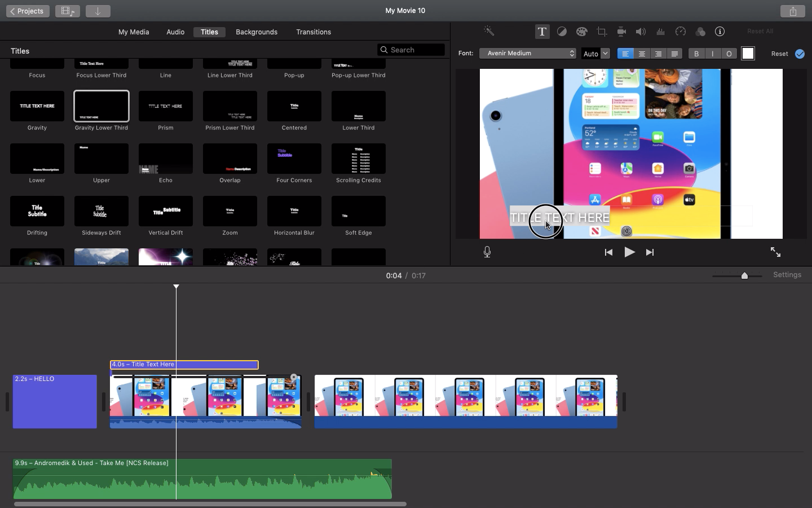Toggle italic on title text

tap(713, 54)
